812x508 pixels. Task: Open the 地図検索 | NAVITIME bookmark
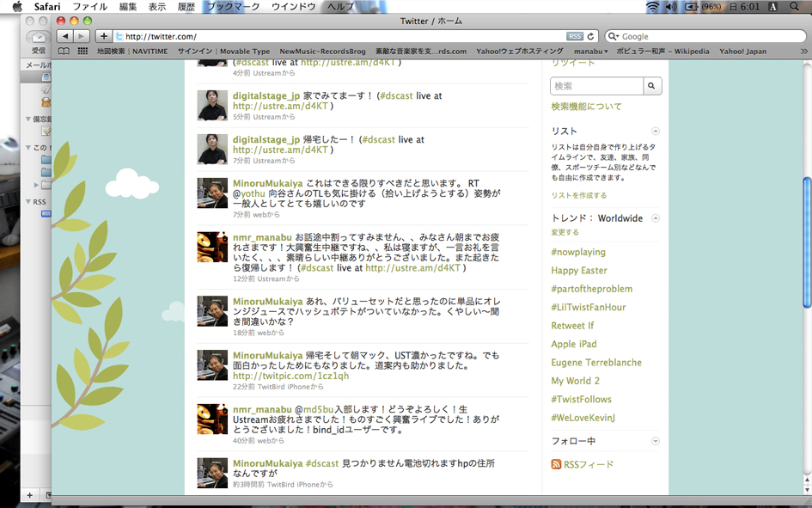(x=132, y=52)
